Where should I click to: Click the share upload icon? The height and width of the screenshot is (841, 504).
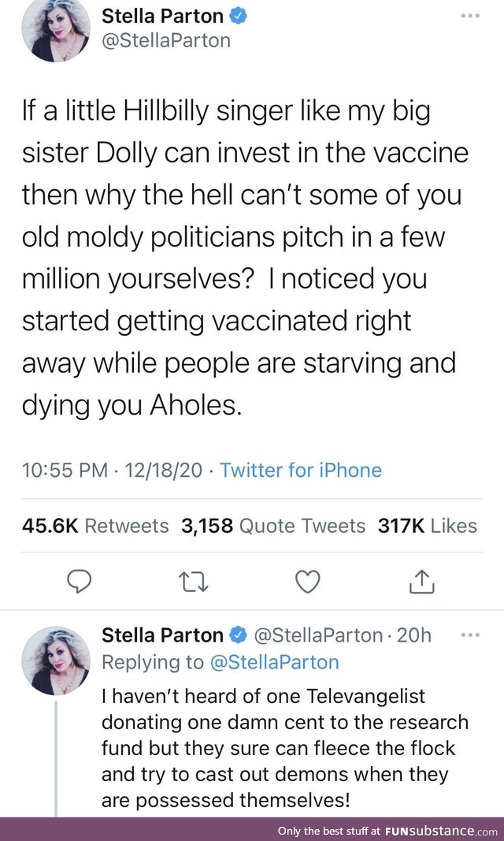click(x=422, y=582)
